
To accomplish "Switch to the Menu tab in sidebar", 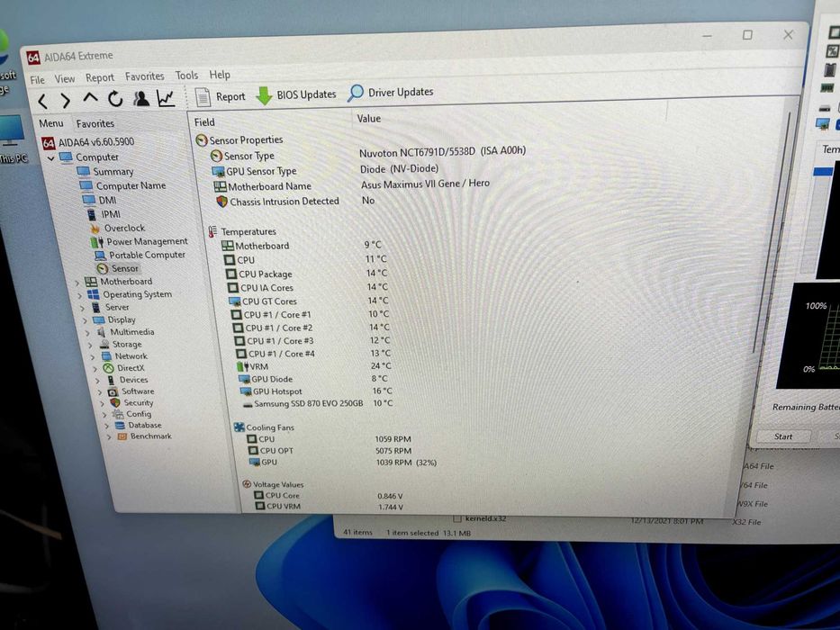I will coord(51,123).
